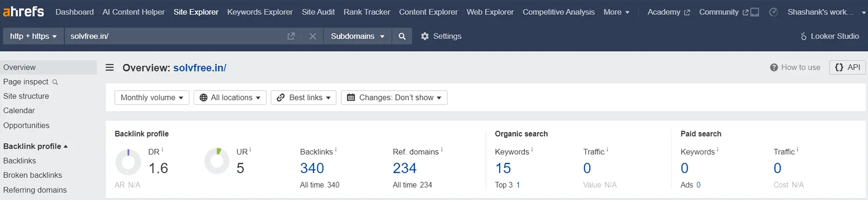Open Rank Tracker

(x=367, y=12)
